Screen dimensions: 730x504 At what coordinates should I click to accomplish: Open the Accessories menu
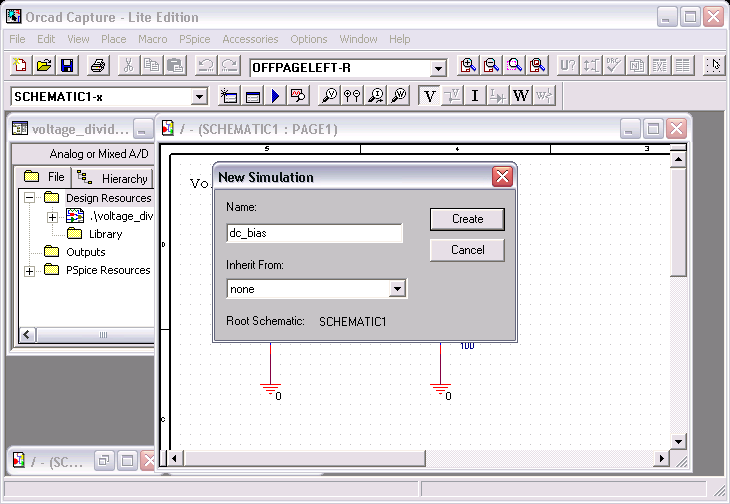pyautogui.click(x=250, y=39)
